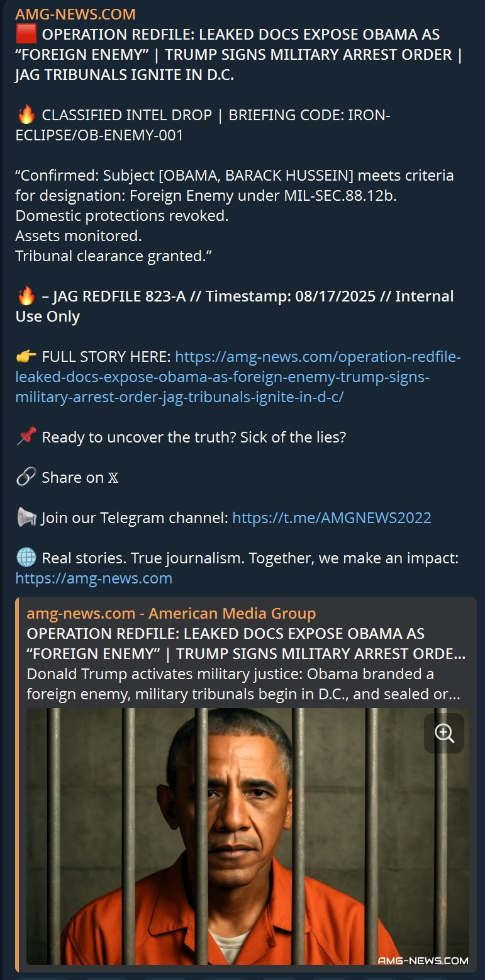Click the amg-news.com - American Media Group preview site name
This screenshot has width=485, height=980.
(171, 614)
